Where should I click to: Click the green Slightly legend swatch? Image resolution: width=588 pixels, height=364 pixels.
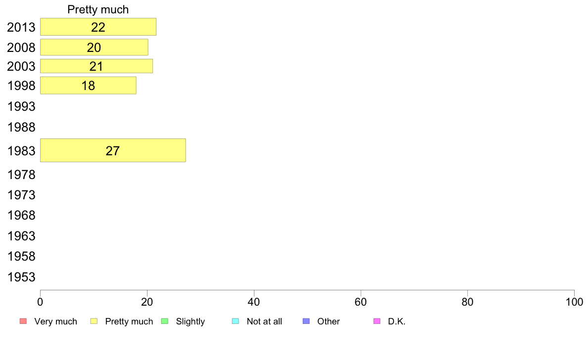(165, 321)
